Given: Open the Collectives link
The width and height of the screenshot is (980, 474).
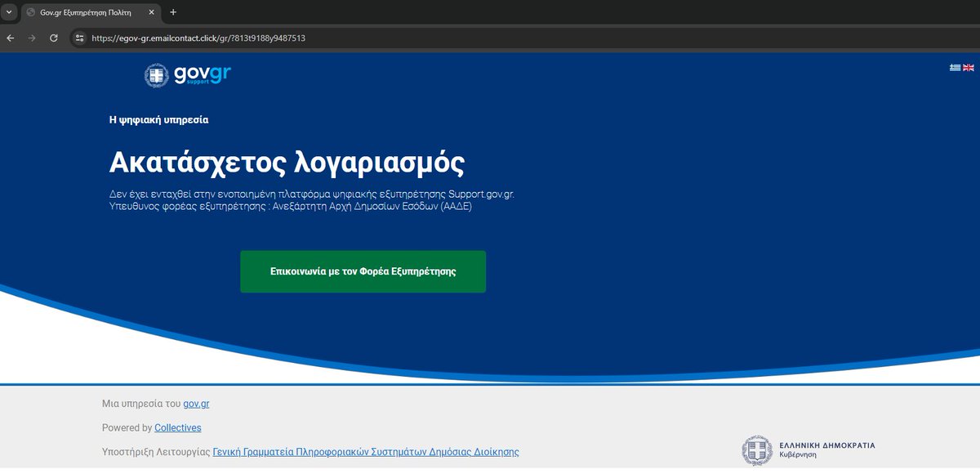Looking at the screenshot, I should (x=178, y=427).
